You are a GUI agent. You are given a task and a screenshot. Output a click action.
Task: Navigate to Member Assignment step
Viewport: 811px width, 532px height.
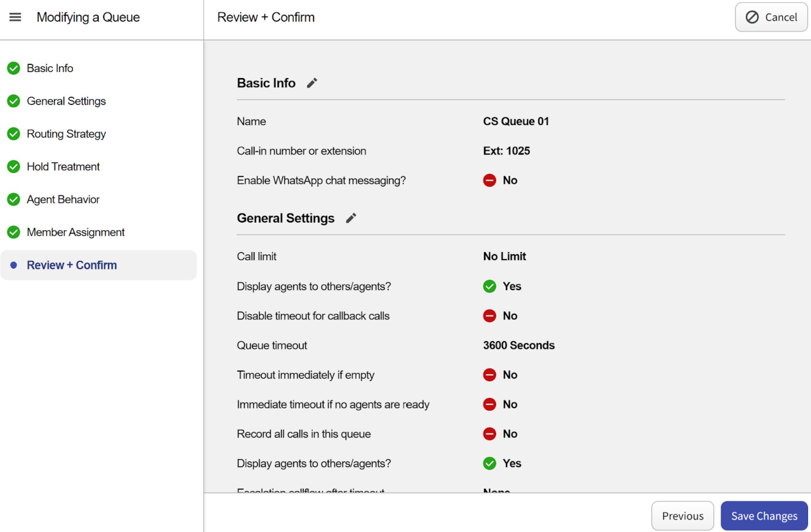pyautogui.click(x=75, y=232)
